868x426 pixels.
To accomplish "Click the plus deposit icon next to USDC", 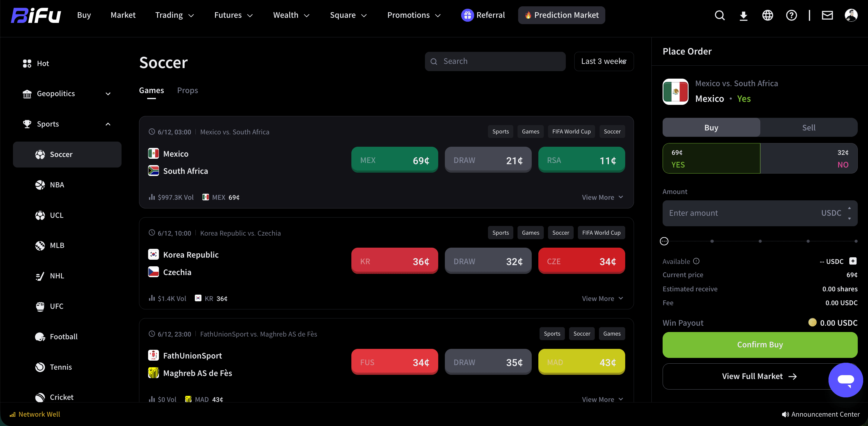I will click(x=853, y=261).
